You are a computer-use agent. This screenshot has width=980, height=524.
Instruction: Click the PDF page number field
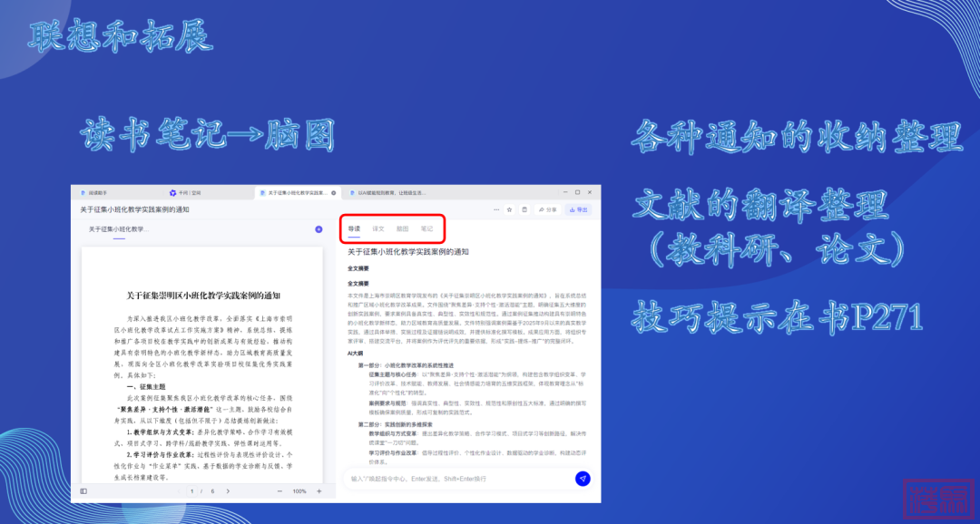(191, 490)
